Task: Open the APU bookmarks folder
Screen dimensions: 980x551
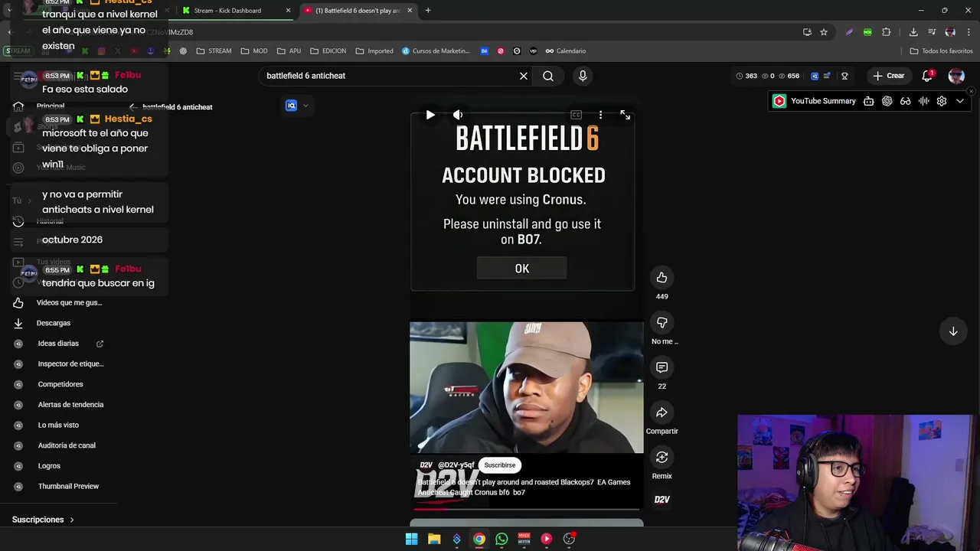Action: [289, 51]
